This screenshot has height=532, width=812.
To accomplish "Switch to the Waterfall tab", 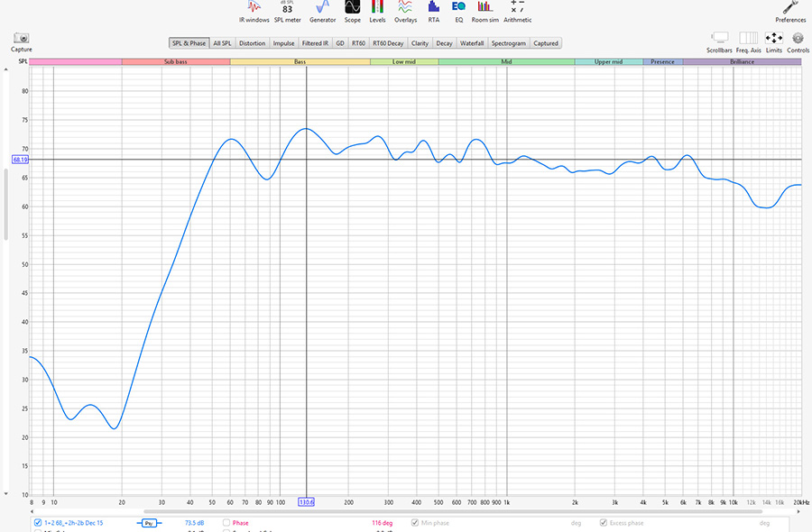I will click(x=472, y=43).
